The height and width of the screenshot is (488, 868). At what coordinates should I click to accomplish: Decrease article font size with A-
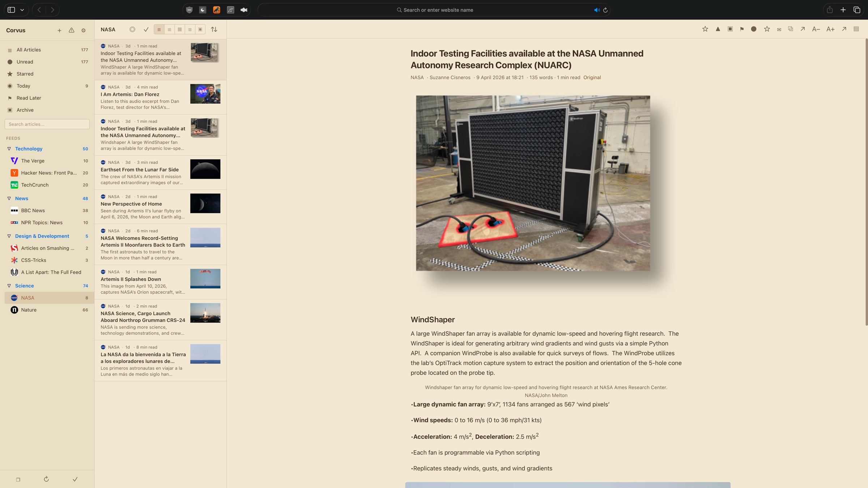click(x=816, y=29)
